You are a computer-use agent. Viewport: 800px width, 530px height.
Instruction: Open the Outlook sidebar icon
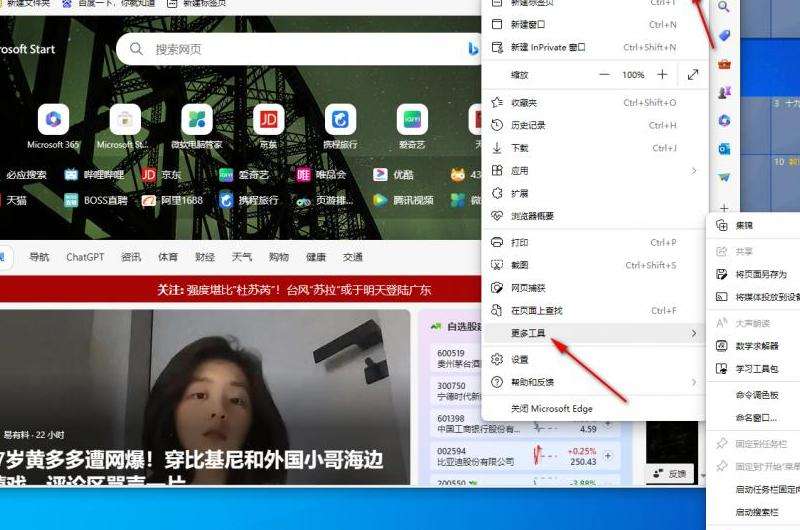[724, 149]
